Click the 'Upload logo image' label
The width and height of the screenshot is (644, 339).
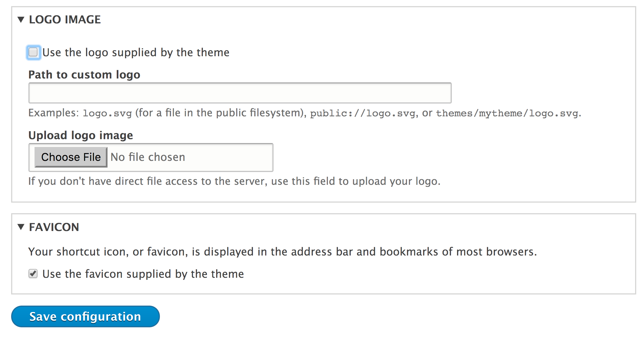[x=80, y=135]
